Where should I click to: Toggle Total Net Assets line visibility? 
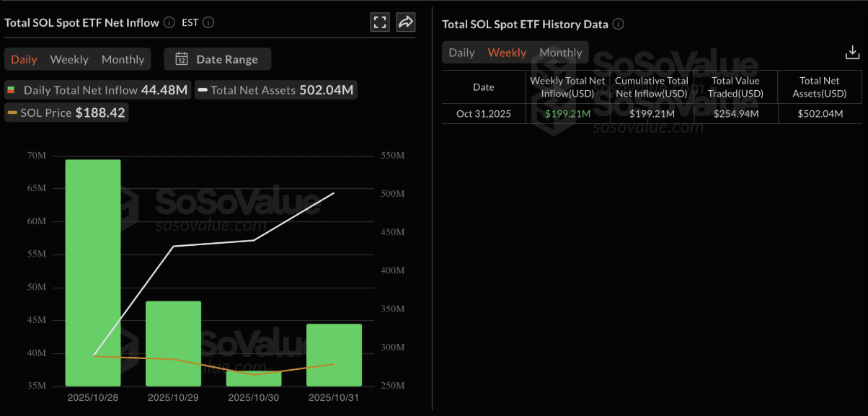[275, 90]
